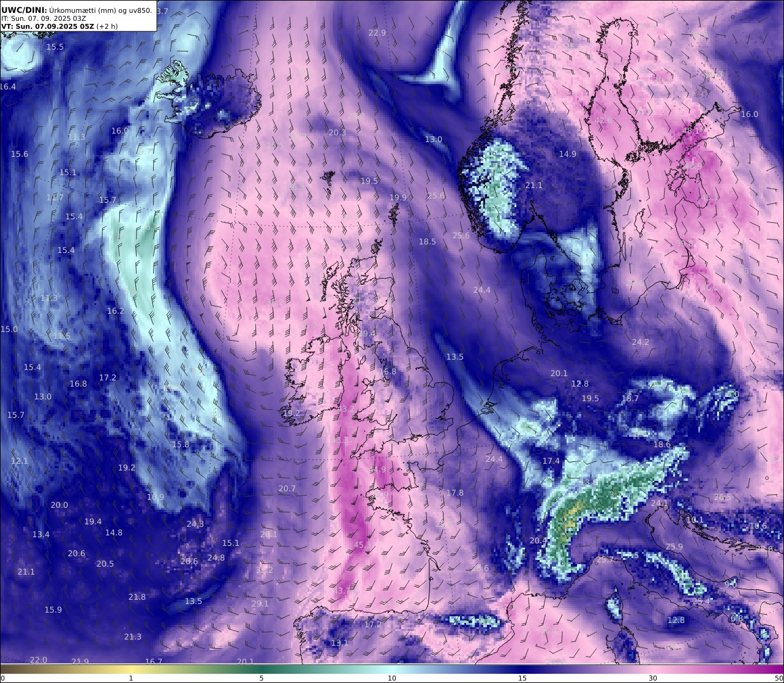The image size is (784, 683).
Task: Click the 12.1 value at left edge
Action: tap(20, 461)
